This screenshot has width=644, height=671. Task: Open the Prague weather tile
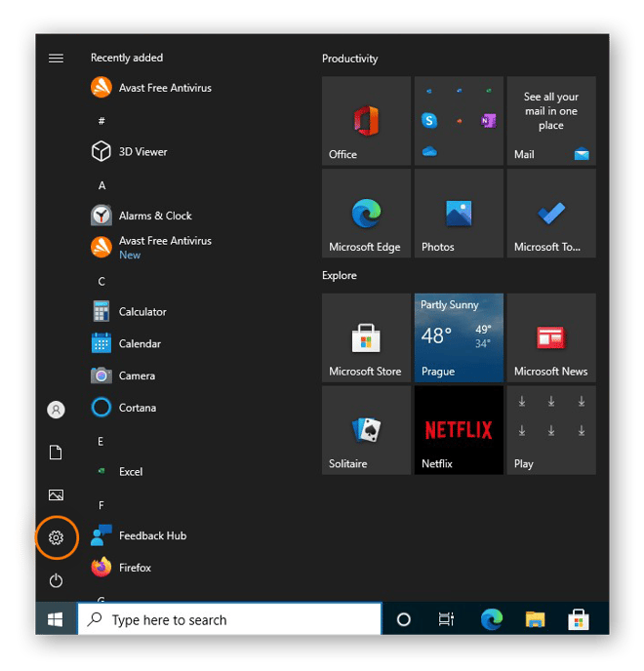[459, 337]
